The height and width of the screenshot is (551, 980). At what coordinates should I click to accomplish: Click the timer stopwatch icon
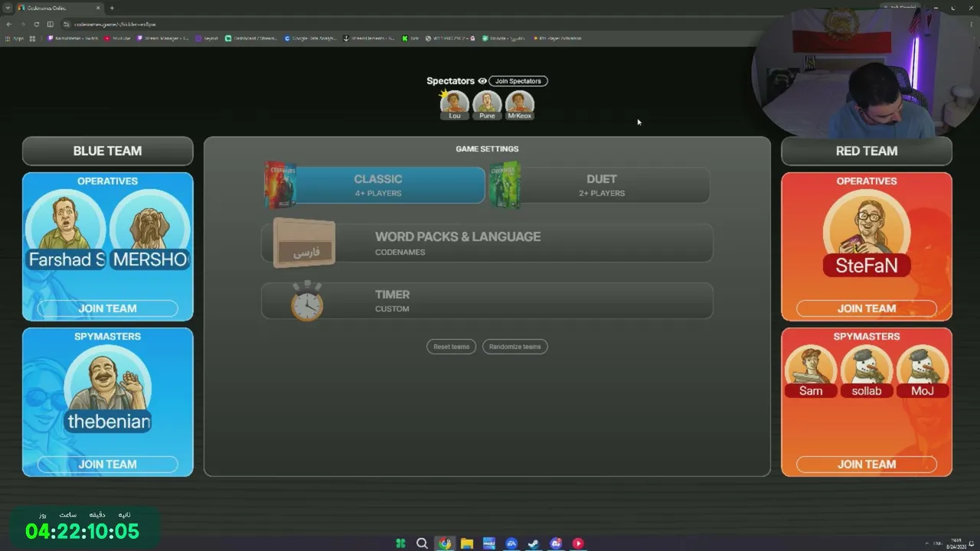click(x=307, y=301)
